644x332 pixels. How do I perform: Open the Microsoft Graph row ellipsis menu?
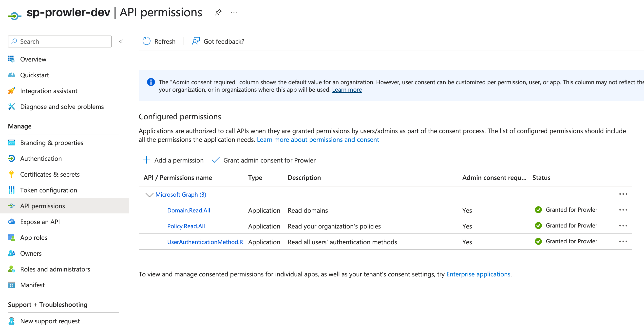pos(623,194)
